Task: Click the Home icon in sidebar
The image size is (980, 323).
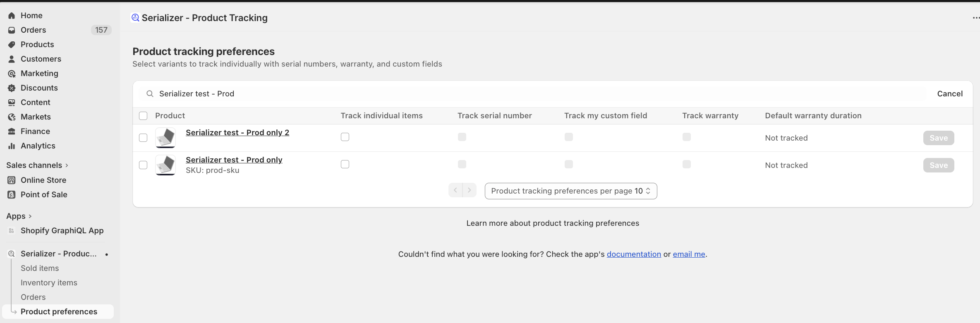Action: coord(12,16)
